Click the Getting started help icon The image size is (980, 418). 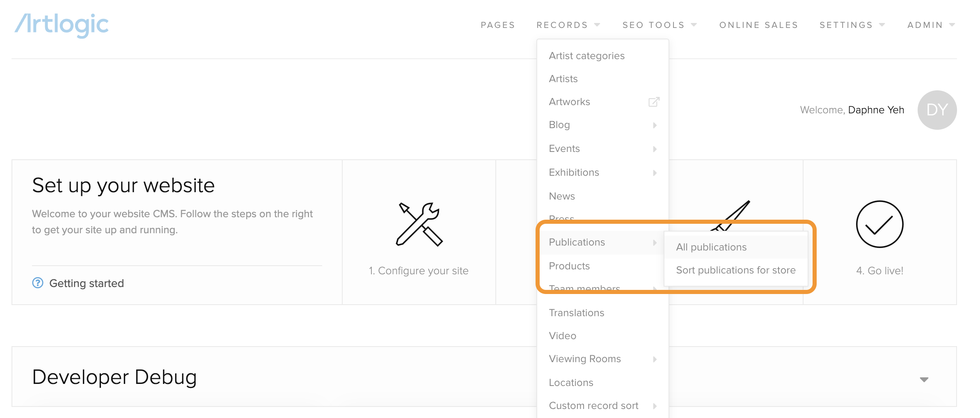(38, 283)
